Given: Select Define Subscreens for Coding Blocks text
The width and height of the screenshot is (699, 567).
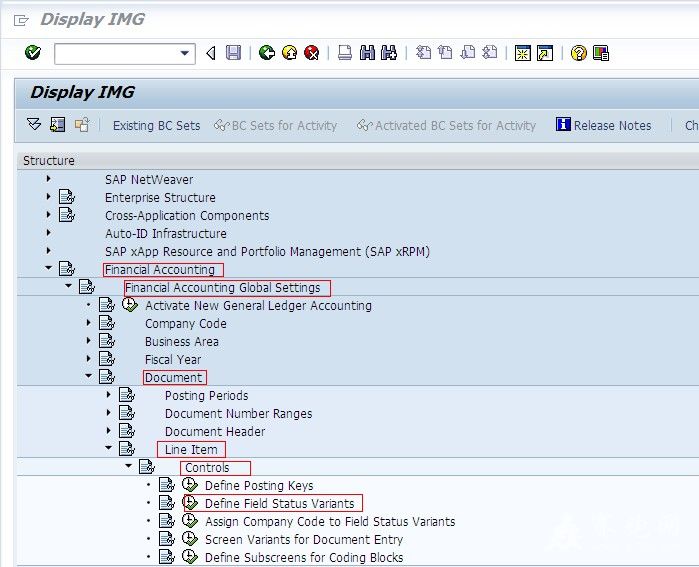Looking at the screenshot, I should coord(304,558).
